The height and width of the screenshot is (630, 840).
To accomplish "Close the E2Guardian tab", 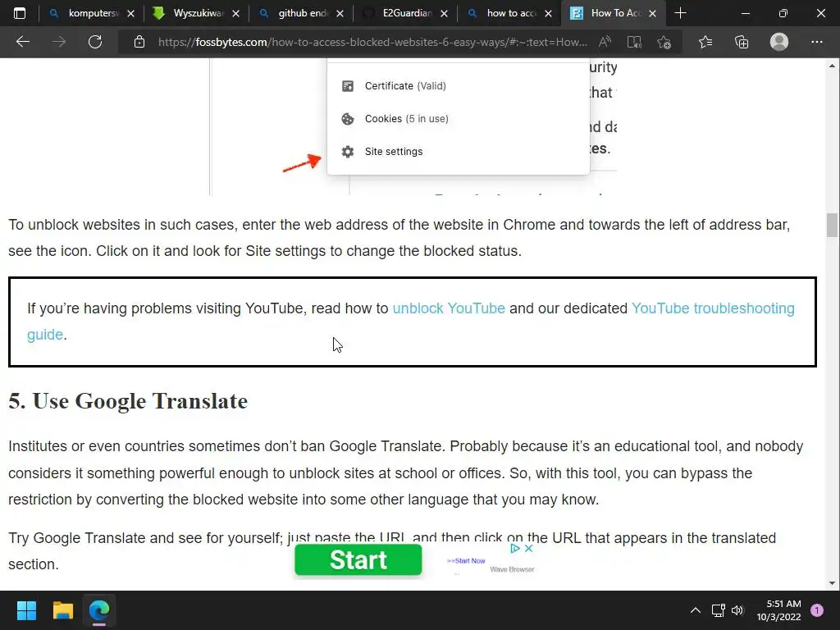I will click(444, 14).
